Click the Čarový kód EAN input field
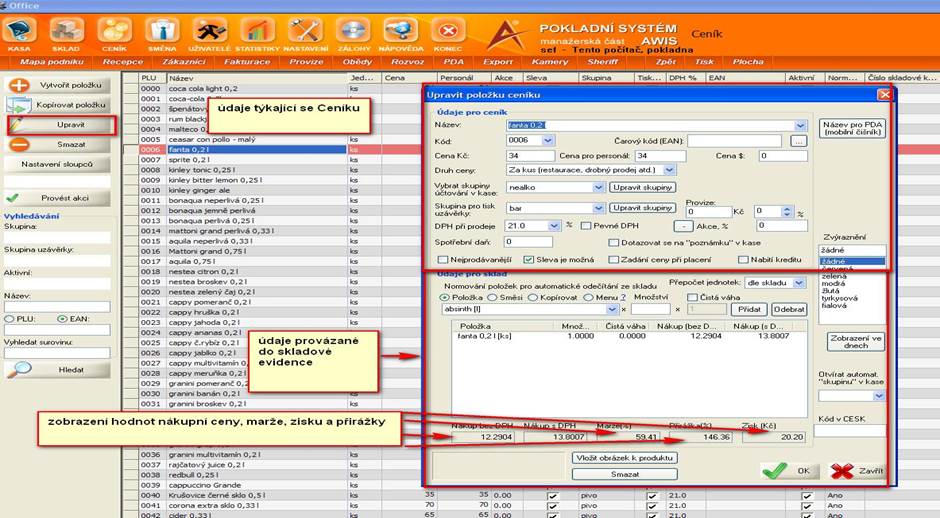Screen dimensions: 940x518 [734, 141]
